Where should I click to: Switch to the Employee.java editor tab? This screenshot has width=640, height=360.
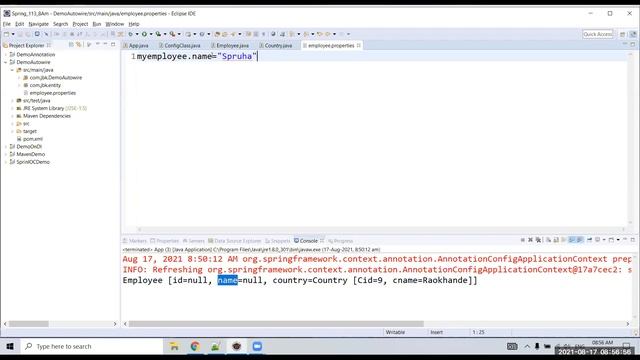[230, 46]
